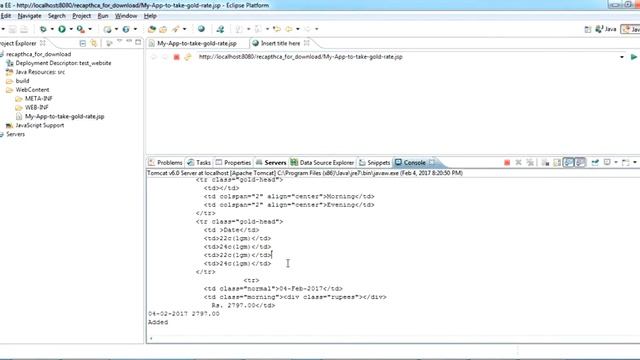The image size is (640, 360).
Task: Open the Help menu
Action: pyautogui.click(x=150, y=16)
